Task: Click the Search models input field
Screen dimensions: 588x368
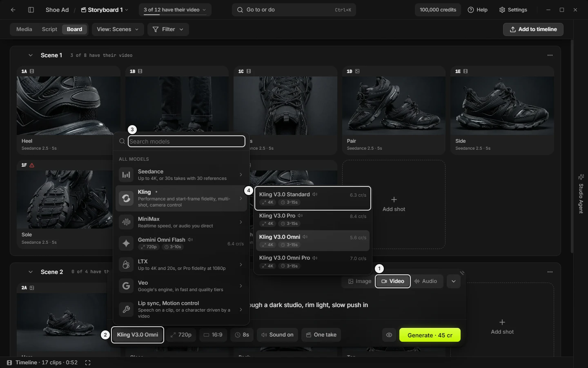Action: [x=187, y=141]
